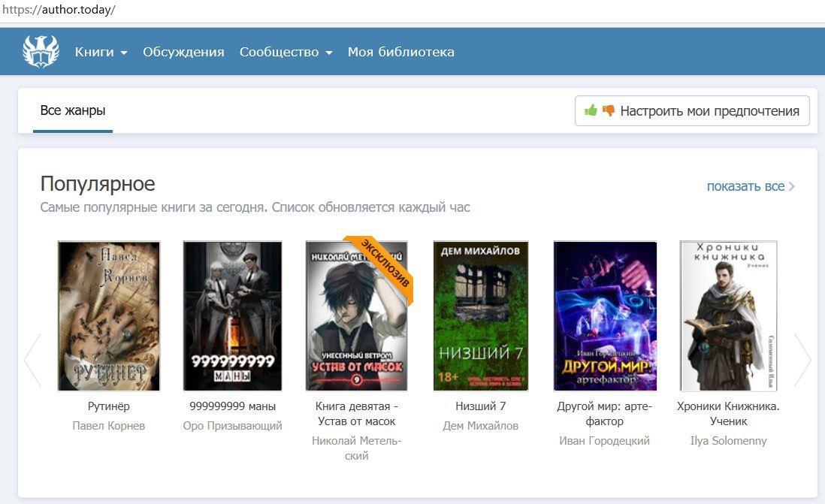Select the Все жанры tab
825x504 pixels.
(x=73, y=110)
